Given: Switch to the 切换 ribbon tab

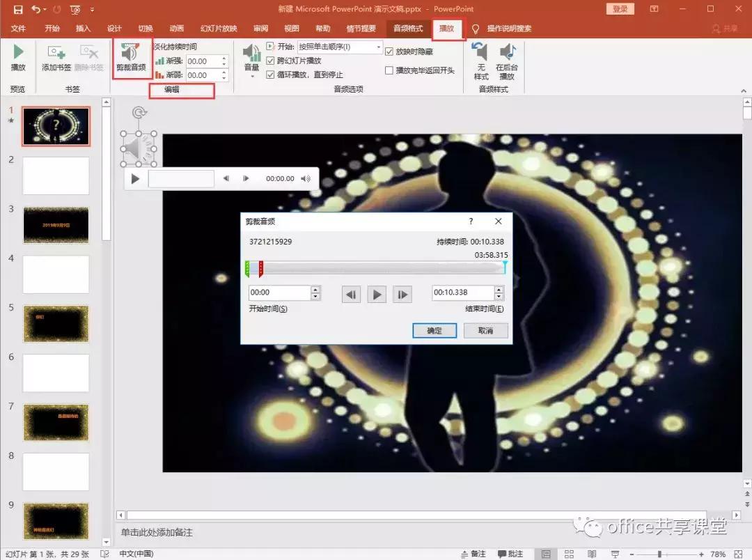Looking at the screenshot, I should (146, 29).
